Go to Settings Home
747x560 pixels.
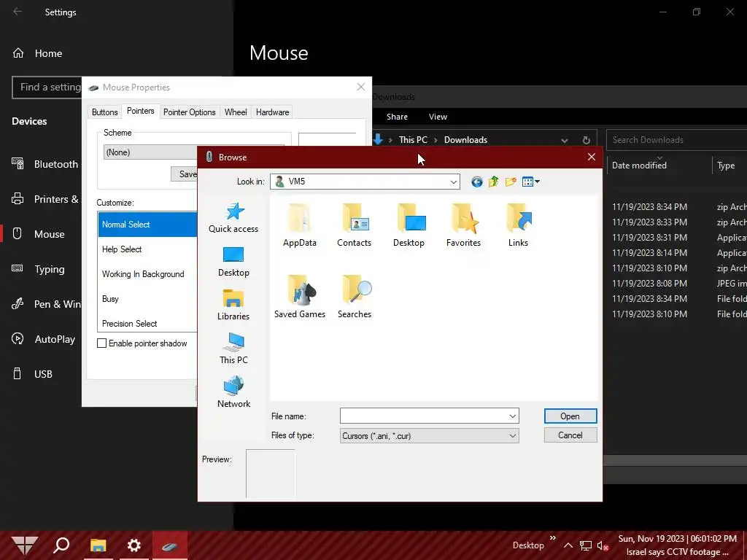click(x=37, y=53)
